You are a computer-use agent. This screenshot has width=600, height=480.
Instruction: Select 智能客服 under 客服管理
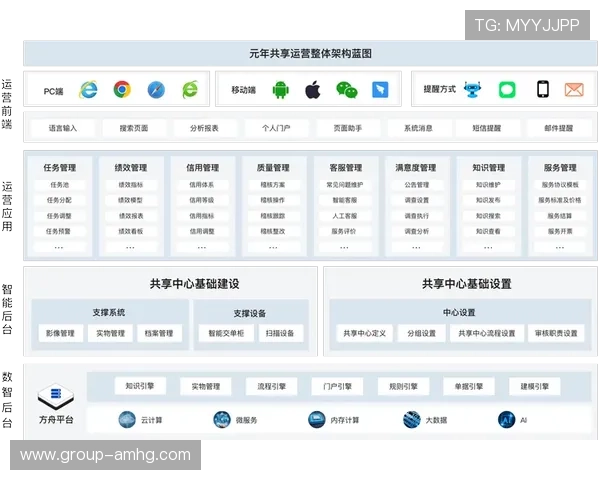coord(345,200)
